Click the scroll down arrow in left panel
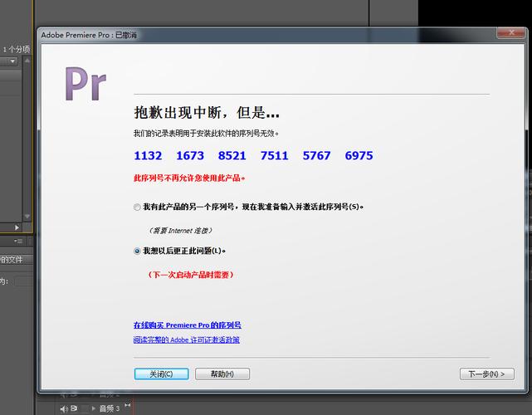This screenshot has height=415, width=532. [27, 217]
